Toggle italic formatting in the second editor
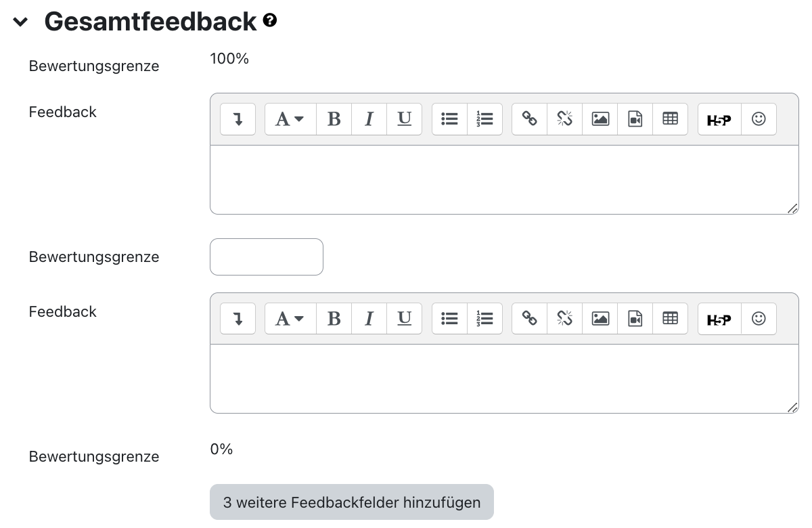The height and width of the screenshot is (528, 812). [x=369, y=318]
